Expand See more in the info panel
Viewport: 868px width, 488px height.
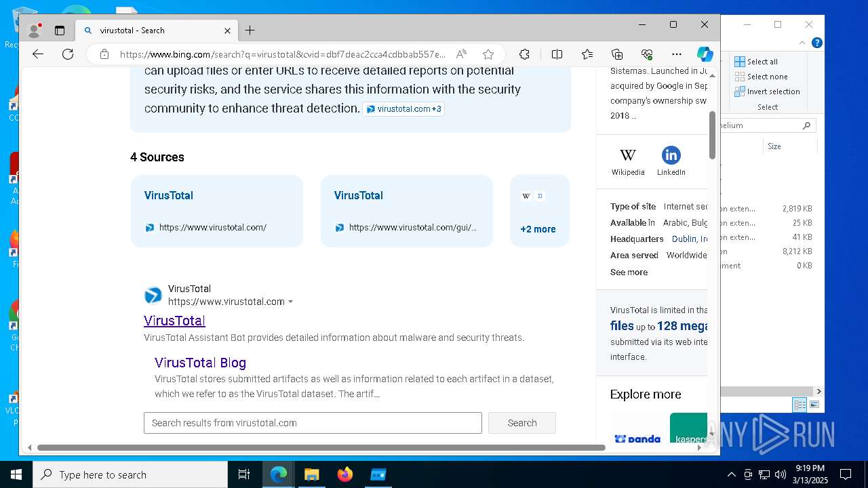(x=629, y=272)
